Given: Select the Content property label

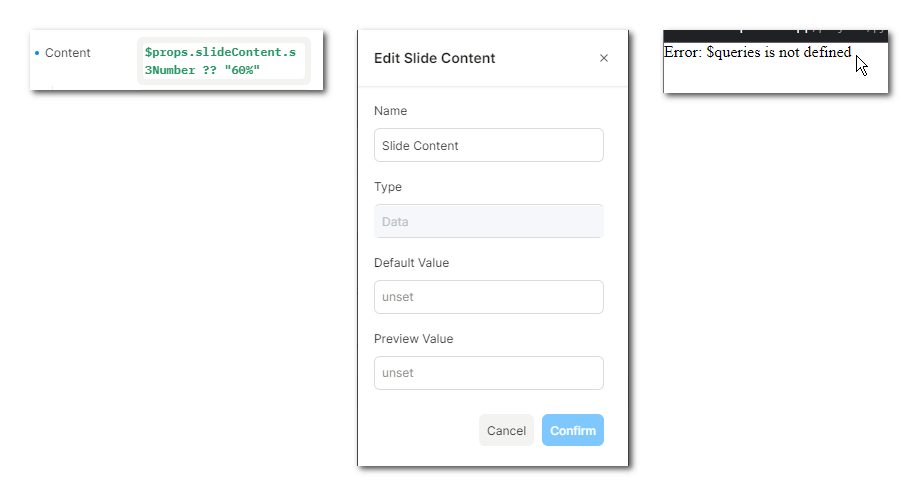Looking at the screenshot, I should pos(68,53).
